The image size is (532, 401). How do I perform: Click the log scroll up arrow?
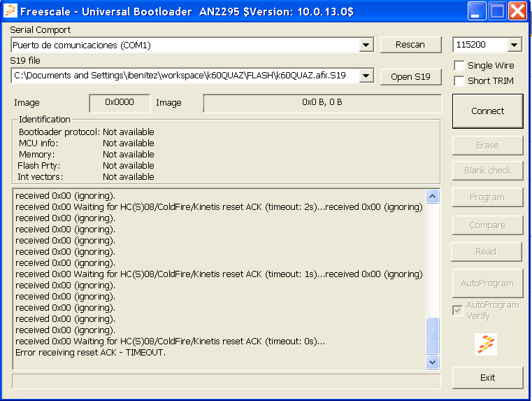(x=432, y=196)
